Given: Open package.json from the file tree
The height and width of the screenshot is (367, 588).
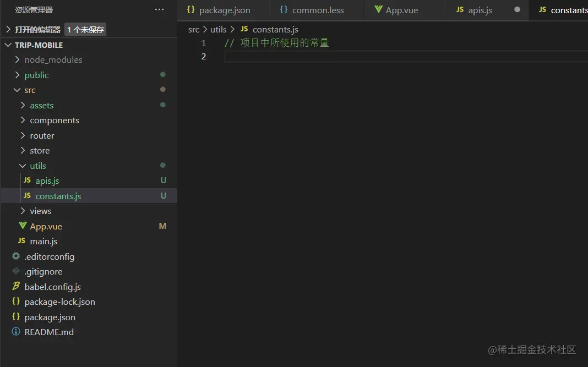Looking at the screenshot, I should [89, 317].
